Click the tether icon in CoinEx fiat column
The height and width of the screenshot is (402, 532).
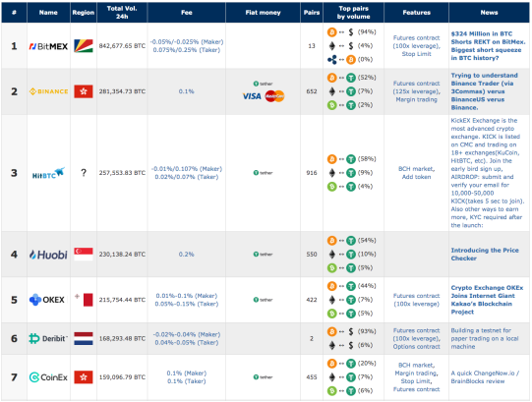263,377
